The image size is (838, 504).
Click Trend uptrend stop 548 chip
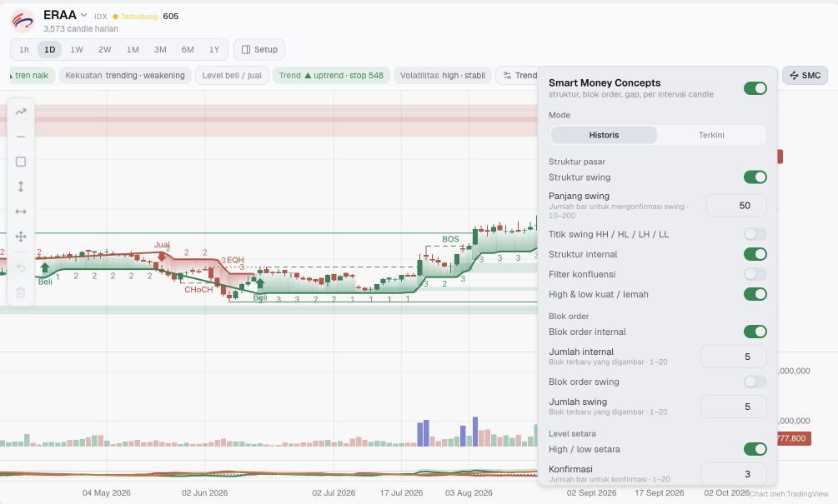(331, 75)
